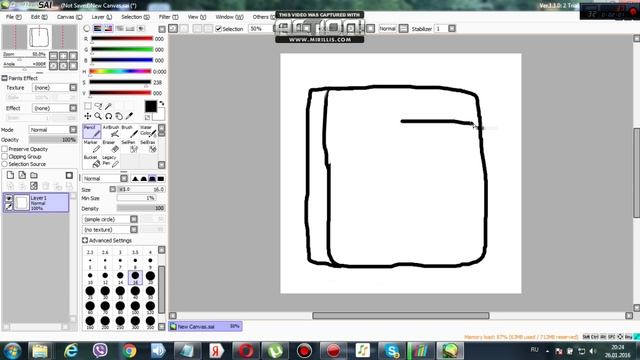Choose brush size preset 16
The height and width of the screenshot is (360, 640).
[135, 278]
